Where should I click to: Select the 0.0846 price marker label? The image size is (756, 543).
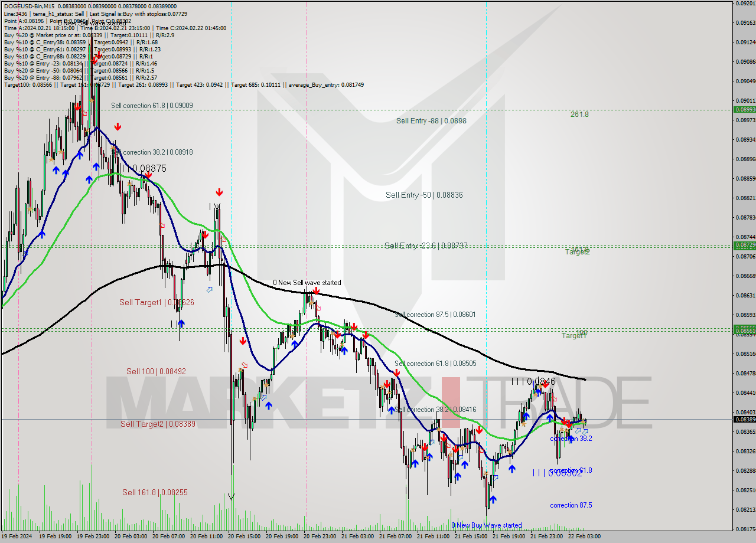533,381
